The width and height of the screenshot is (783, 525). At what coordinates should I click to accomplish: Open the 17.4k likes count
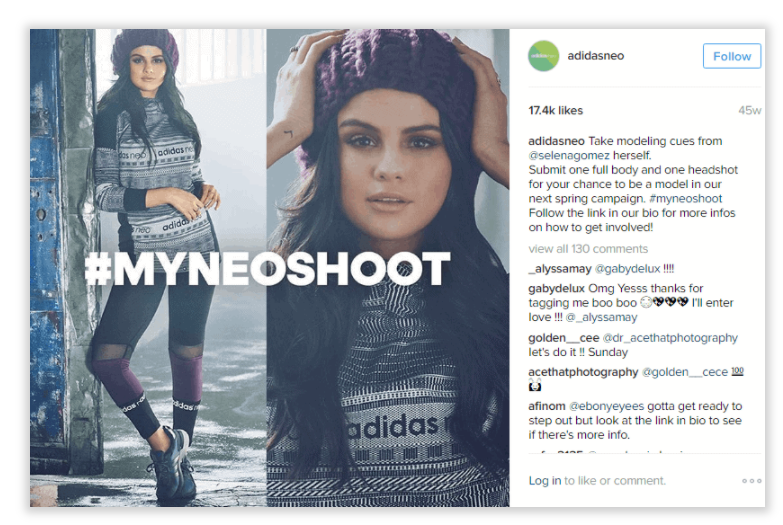tap(555, 110)
